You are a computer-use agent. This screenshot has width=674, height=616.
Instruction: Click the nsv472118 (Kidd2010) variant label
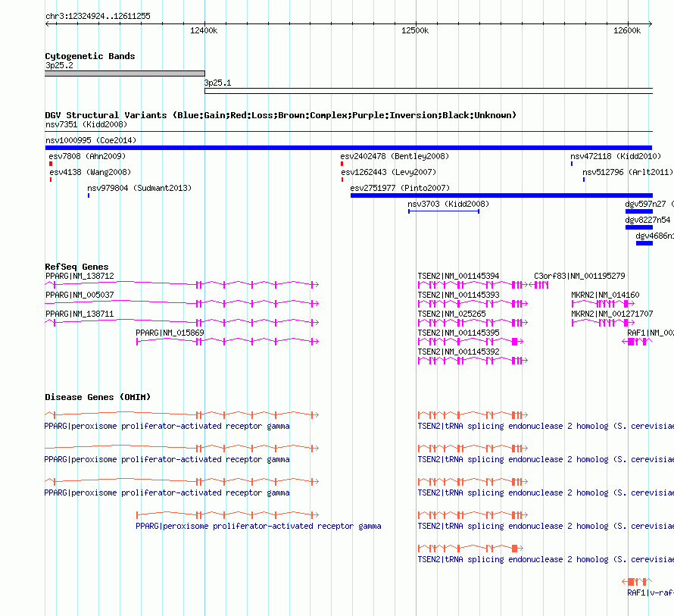[x=616, y=156]
